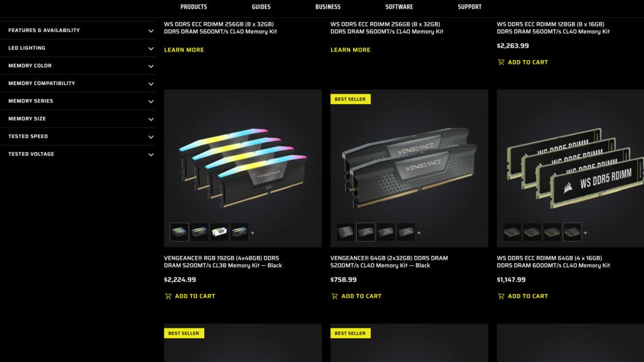Select fourth WS DDR5 RDIMM variant thumbnail
Screen dimensions: 644x362
pos(572,232)
